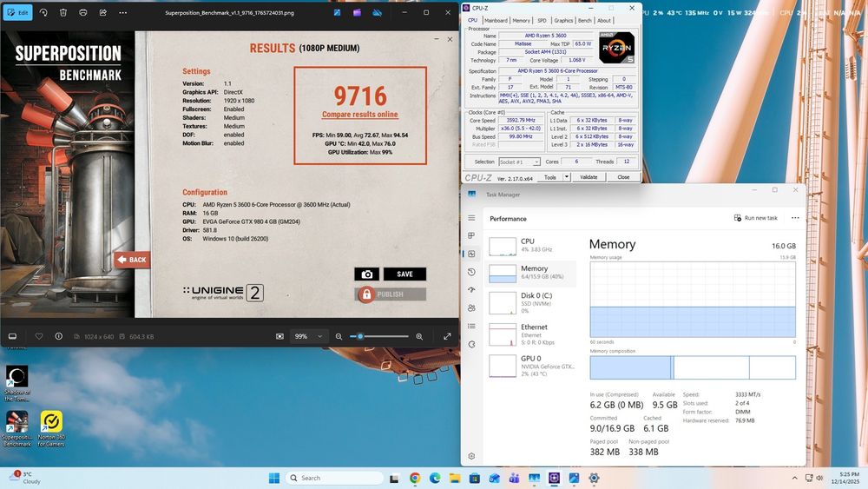Expand Task Manager hamburger navigation menu
Viewport: 868px width, 489px height.
(471, 218)
